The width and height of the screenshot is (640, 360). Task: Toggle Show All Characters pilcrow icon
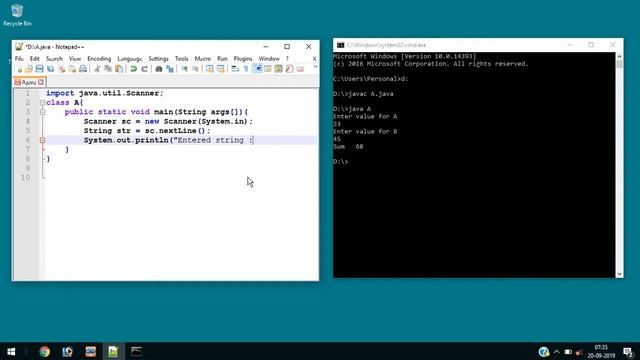(246, 69)
